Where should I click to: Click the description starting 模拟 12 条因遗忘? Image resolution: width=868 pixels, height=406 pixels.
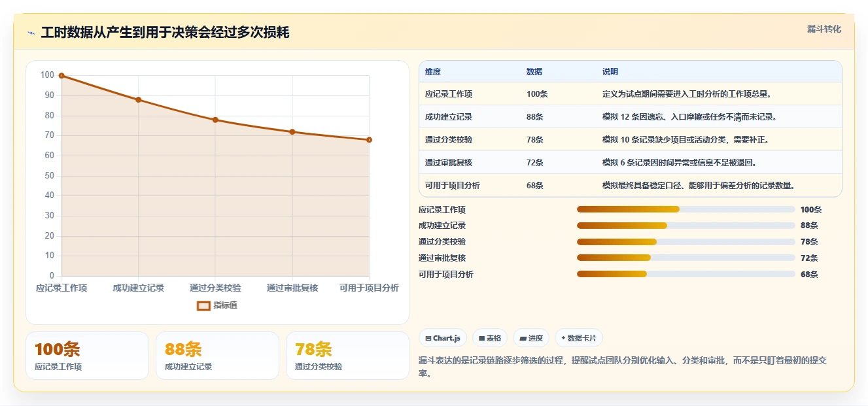[689, 117]
